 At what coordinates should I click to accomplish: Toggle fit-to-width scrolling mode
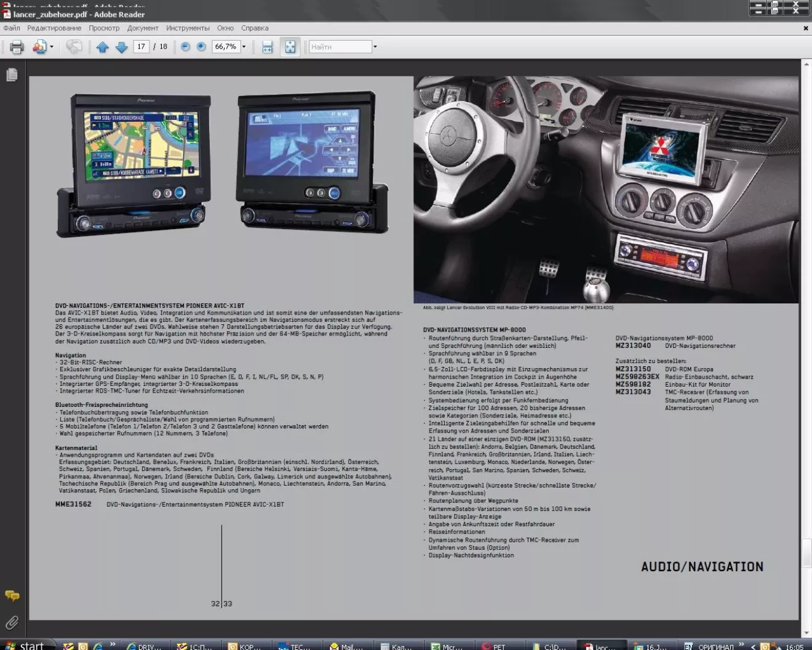pyautogui.click(x=267, y=47)
